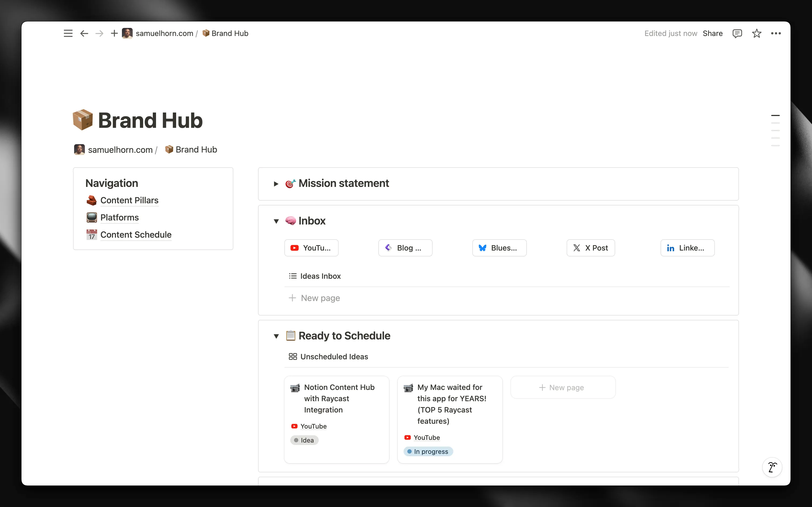812x507 pixels.
Task: Open comments via the speech bubble icon
Action: pos(737,33)
